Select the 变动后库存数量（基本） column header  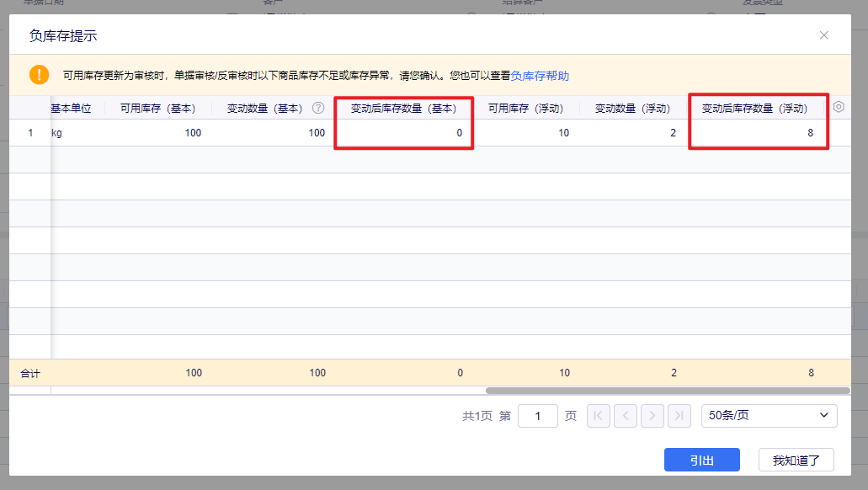(x=403, y=109)
